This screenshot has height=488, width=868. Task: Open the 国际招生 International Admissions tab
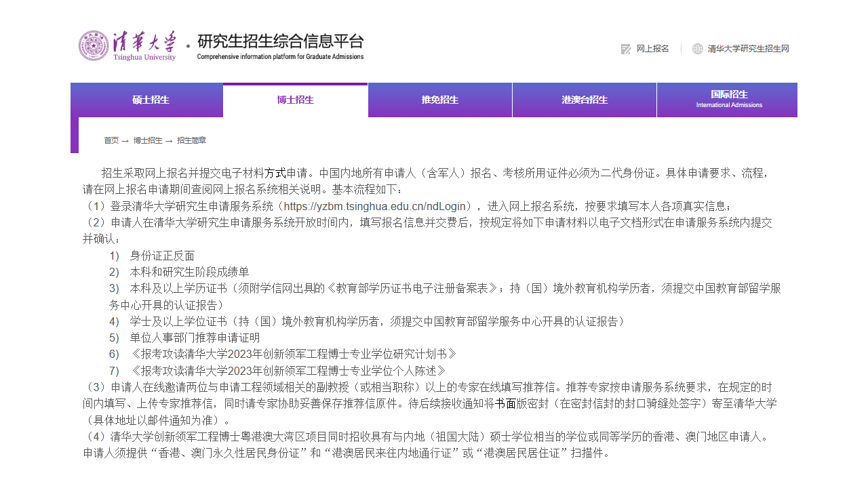click(x=727, y=100)
